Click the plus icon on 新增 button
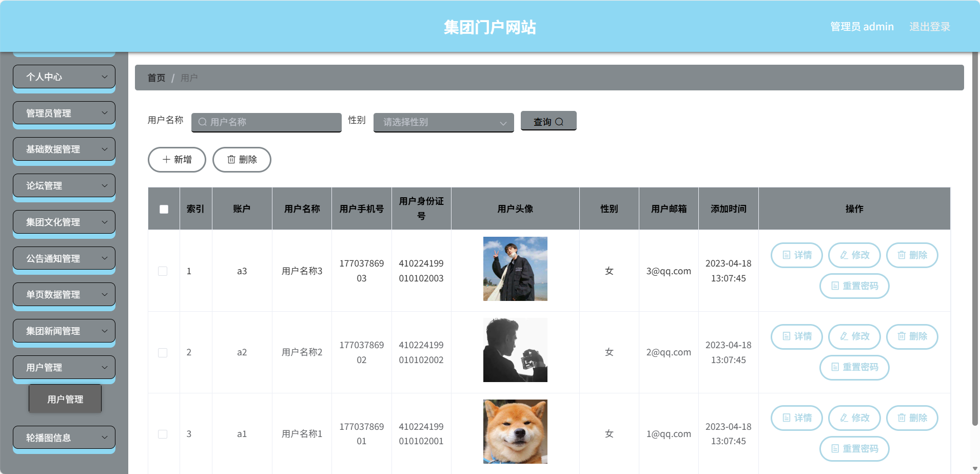Viewport: 980px width, 474px height. click(x=166, y=160)
